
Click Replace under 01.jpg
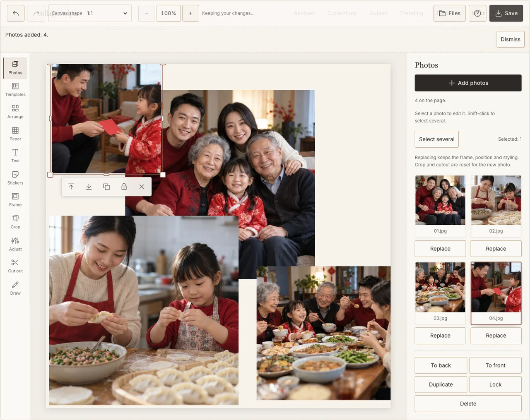441,249
